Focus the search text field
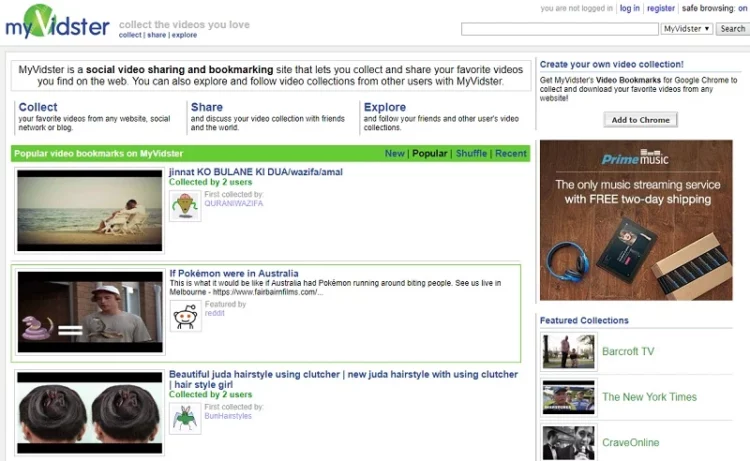The image size is (750, 461). pyautogui.click(x=560, y=29)
